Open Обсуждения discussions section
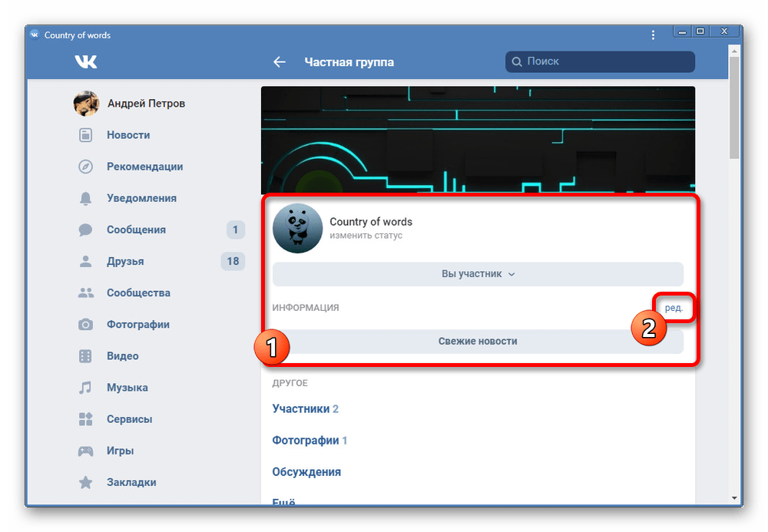768x532 pixels. tap(306, 471)
